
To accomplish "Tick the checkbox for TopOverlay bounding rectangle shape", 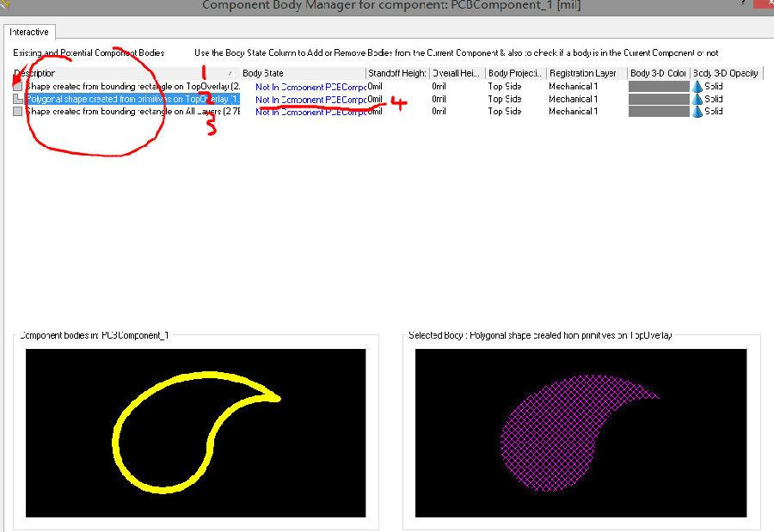I will click(x=17, y=87).
